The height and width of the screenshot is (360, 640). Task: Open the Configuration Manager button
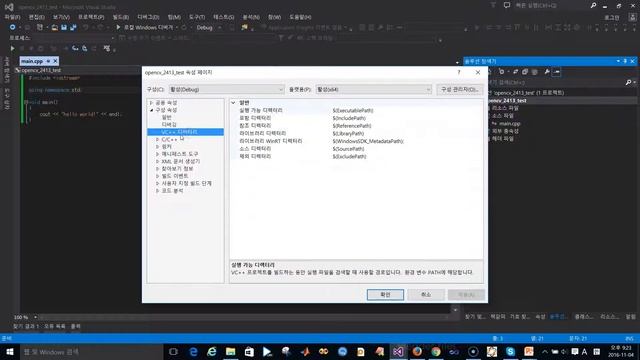pyautogui.click(x=460, y=89)
